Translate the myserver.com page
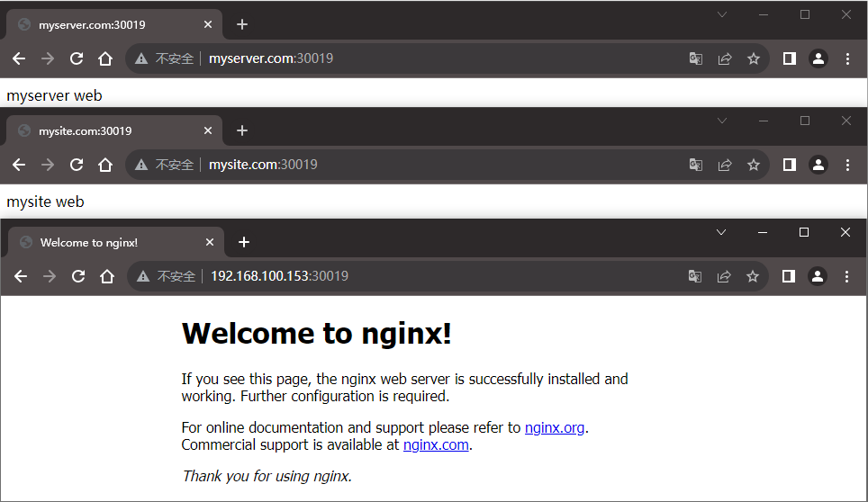Image resolution: width=868 pixels, height=502 pixels. click(x=696, y=58)
